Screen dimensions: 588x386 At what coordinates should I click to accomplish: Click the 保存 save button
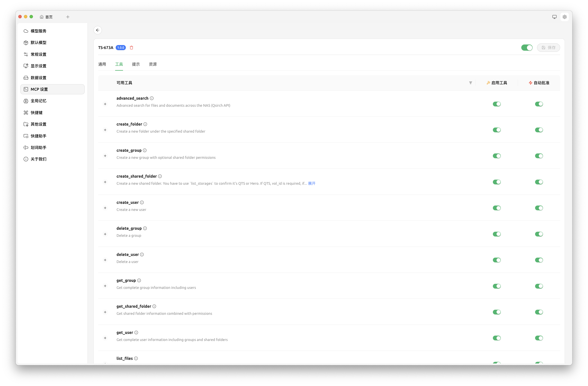(548, 48)
